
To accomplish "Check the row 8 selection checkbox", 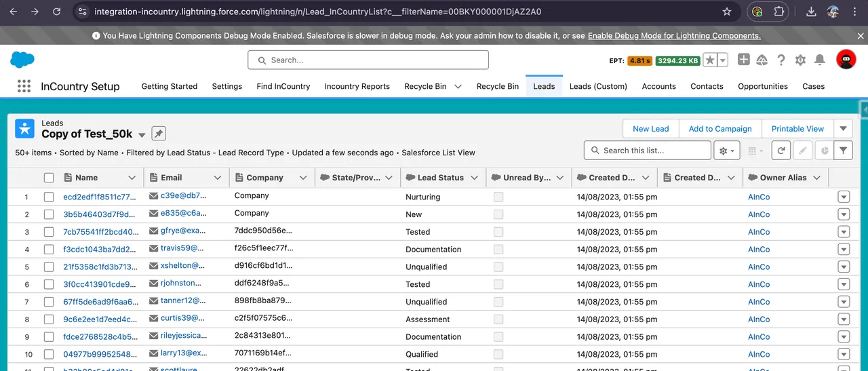I will [x=49, y=319].
